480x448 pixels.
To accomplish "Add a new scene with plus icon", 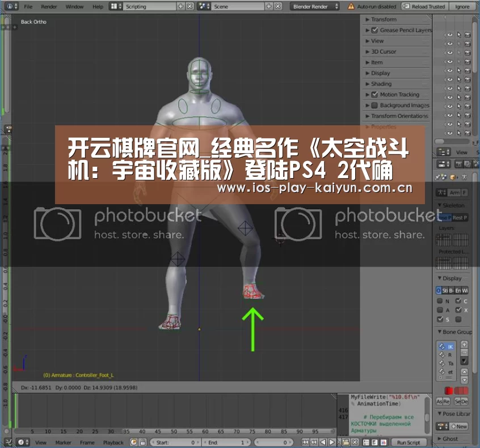I will pyautogui.click(x=269, y=6).
